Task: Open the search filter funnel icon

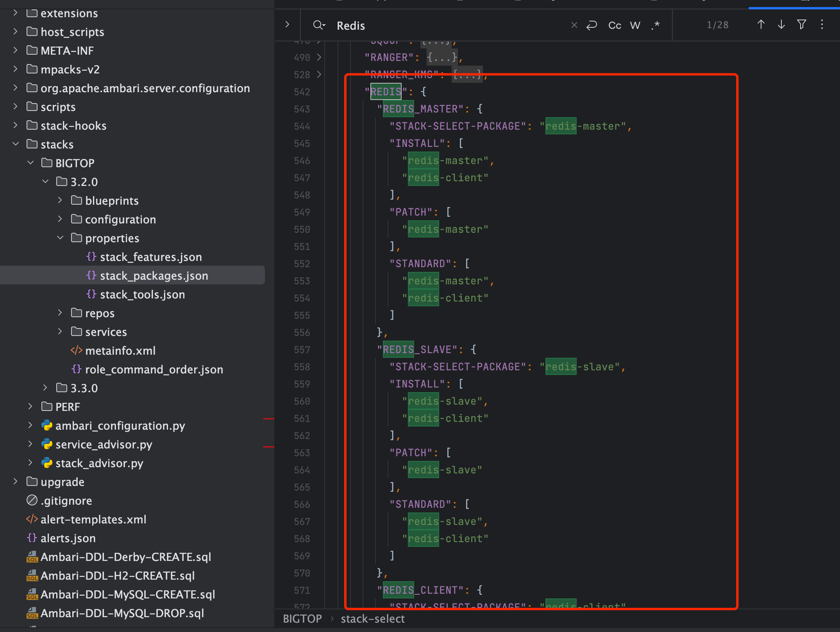Action: click(801, 25)
